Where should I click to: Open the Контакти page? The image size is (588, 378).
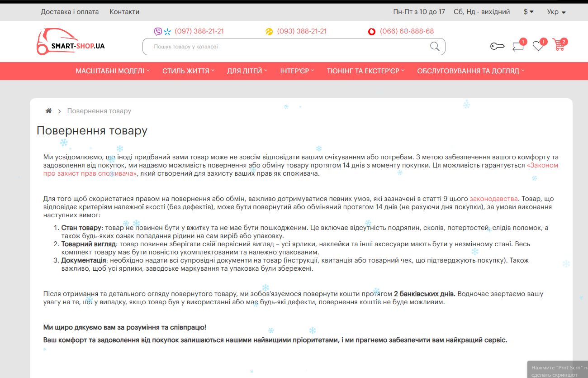124,12
